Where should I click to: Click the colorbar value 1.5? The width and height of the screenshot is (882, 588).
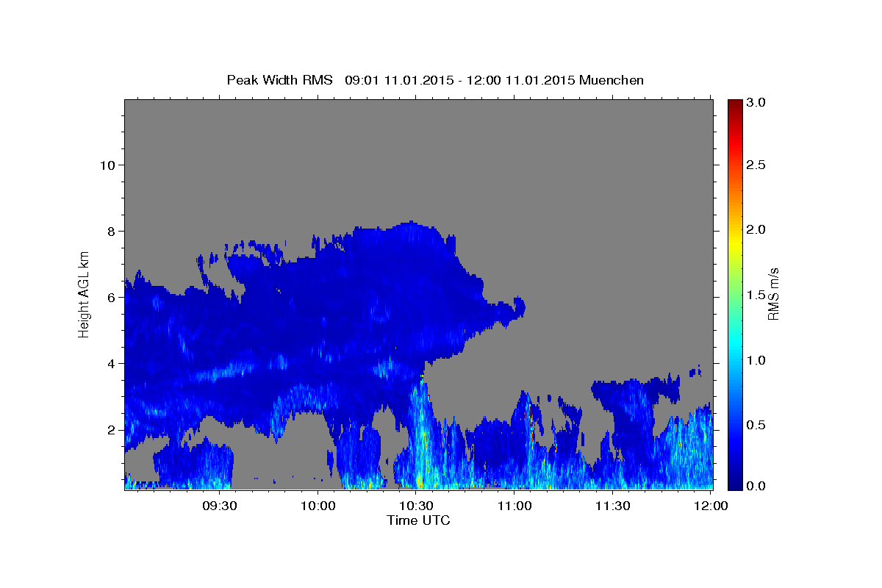click(x=757, y=295)
